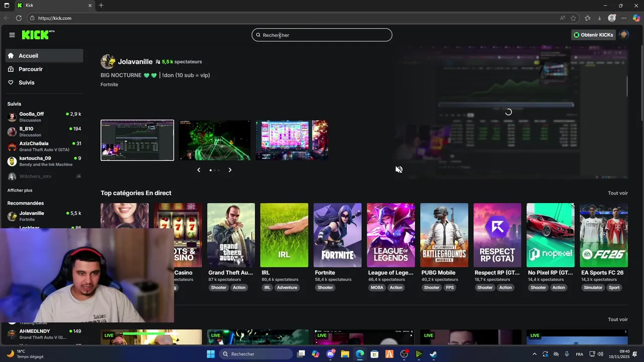The image size is (644, 362).
Task: Open the hamburger sidebar menu
Action: coord(12,35)
